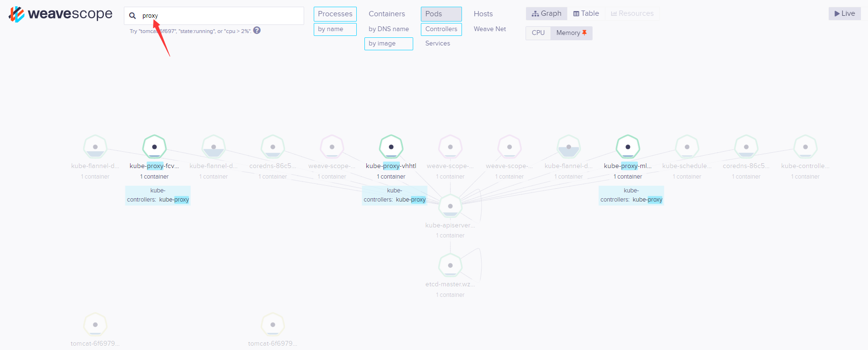Click kube-controllers match under kube-proxy-vhhtl
The width and height of the screenshot is (868, 350).
click(395, 195)
